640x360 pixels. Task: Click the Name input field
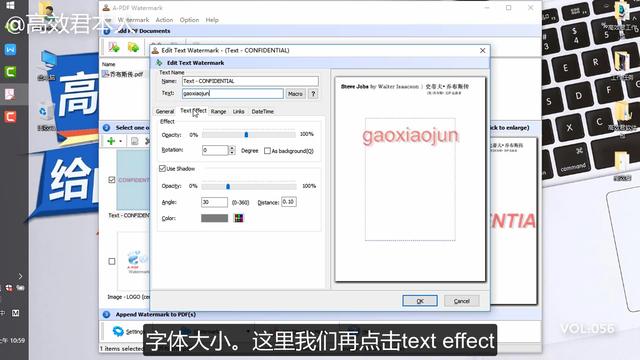point(250,81)
